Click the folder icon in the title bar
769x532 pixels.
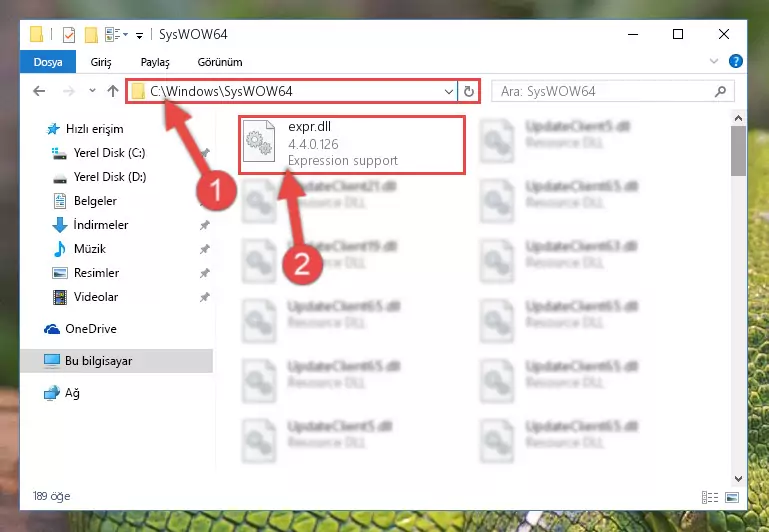pyautogui.click(x=37, y=34)
